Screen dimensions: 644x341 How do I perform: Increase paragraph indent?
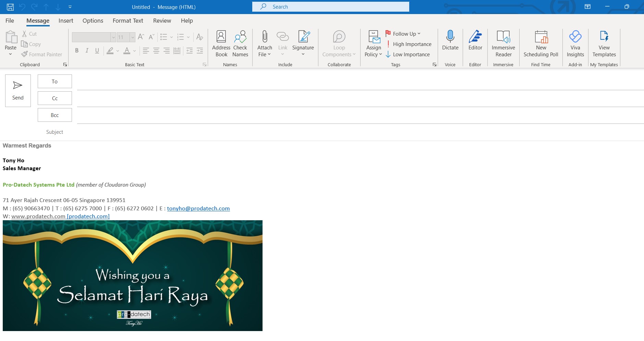point(200,51)
